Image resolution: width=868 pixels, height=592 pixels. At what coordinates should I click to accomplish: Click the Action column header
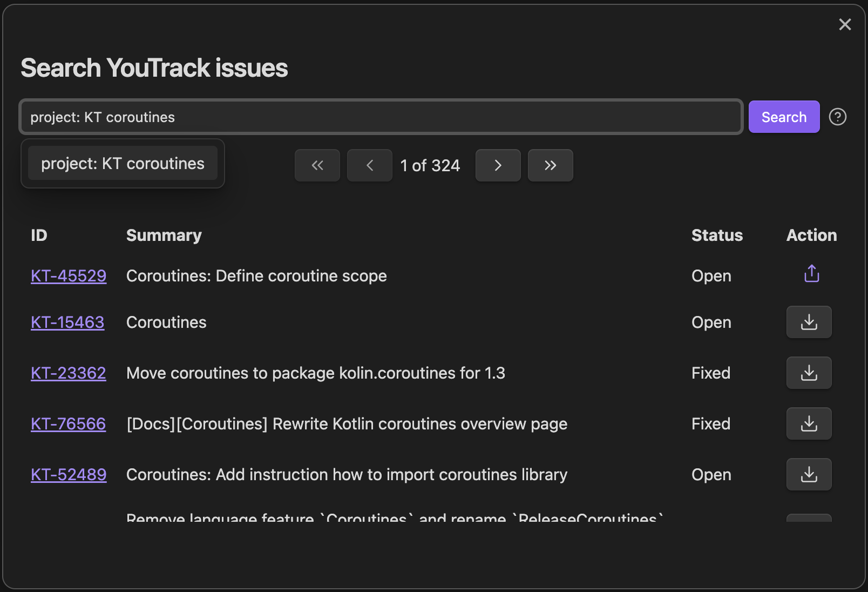(812, 236)
